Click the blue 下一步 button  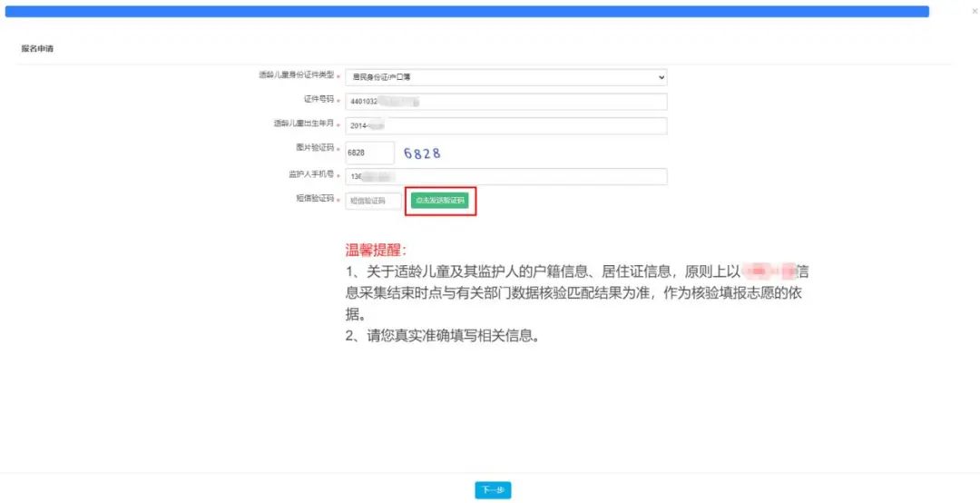(493, 490)
